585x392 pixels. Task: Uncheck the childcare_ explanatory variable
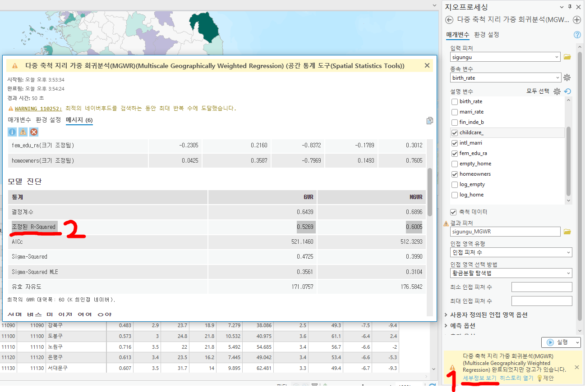tap(454, 132)
